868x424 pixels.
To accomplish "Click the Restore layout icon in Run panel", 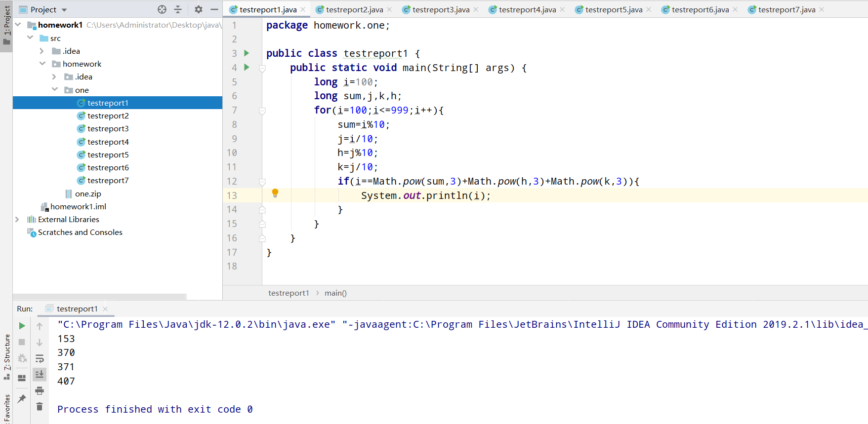I will (22, 378).
